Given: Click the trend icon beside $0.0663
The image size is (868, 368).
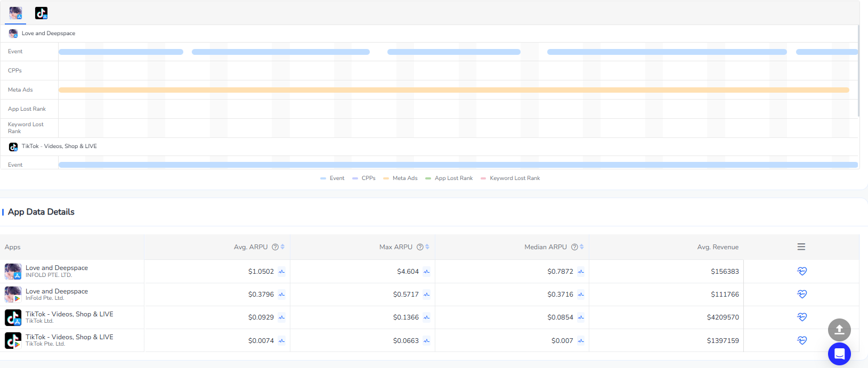Looking at the screenshot, I should 426,341.
